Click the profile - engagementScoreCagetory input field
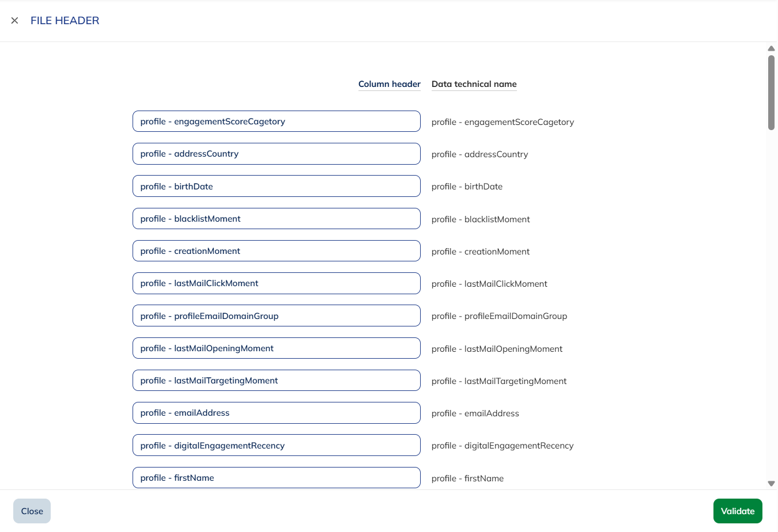The width and height of the screenshot is (778, 532). point(276,121)
